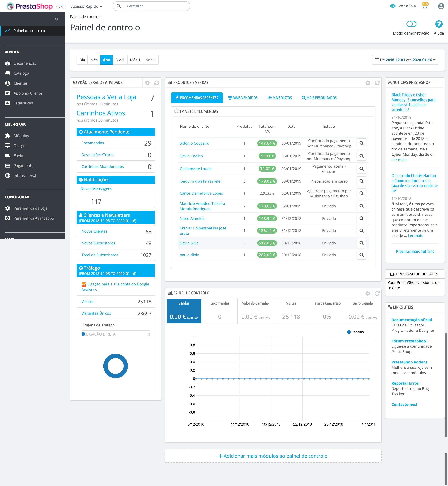Open the Estatísticas section
Screen dimensions: 448x486
coord(23,103)
